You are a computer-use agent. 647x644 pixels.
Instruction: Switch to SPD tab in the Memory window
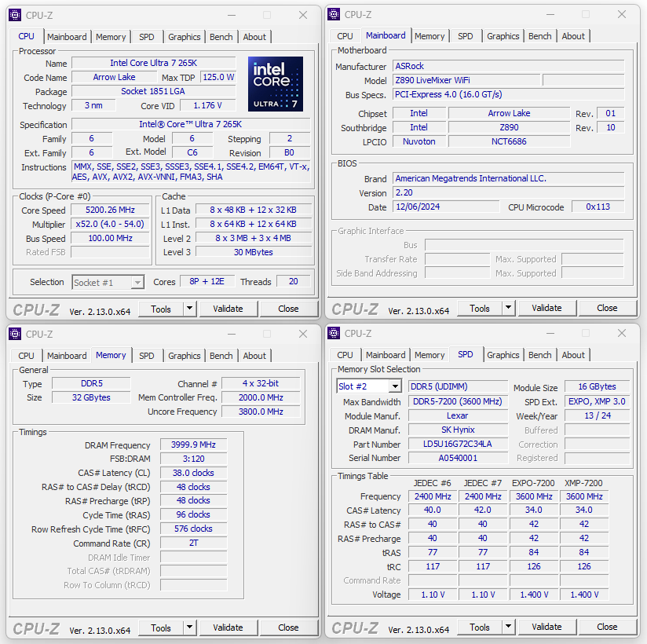click(147, 356)
